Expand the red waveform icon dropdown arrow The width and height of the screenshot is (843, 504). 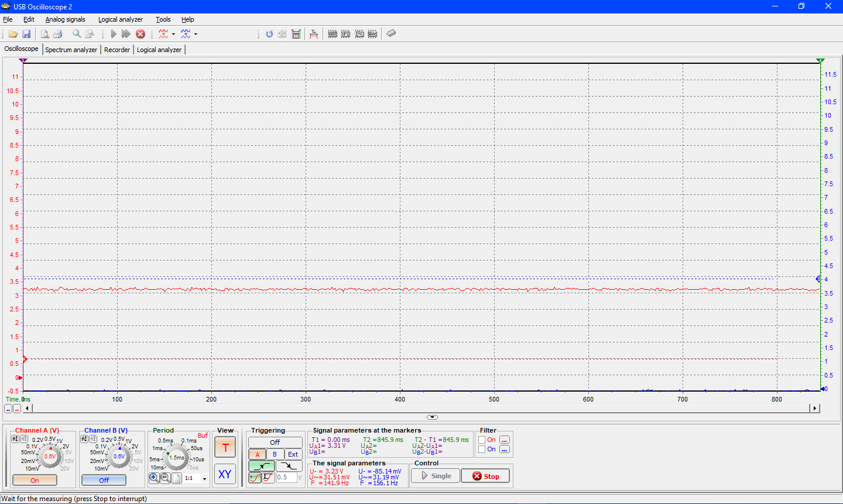coord(173,34)
